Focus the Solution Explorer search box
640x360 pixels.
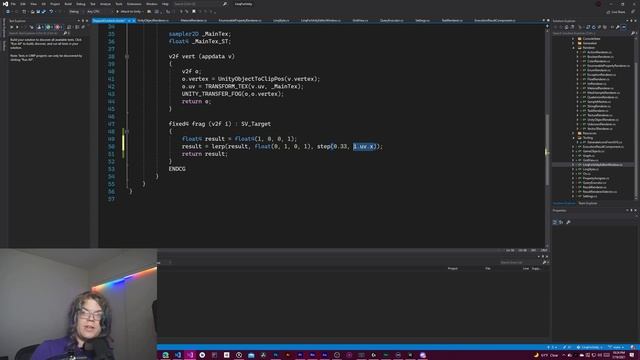[x=591, y=33]
